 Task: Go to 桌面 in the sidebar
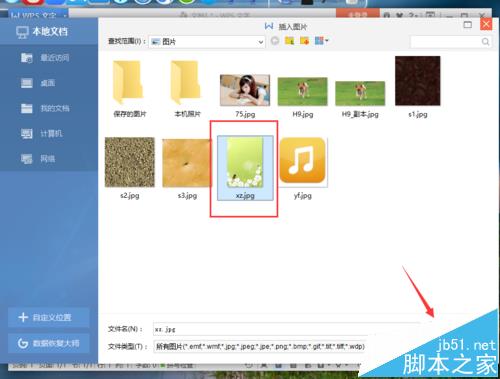coord(38,83)
